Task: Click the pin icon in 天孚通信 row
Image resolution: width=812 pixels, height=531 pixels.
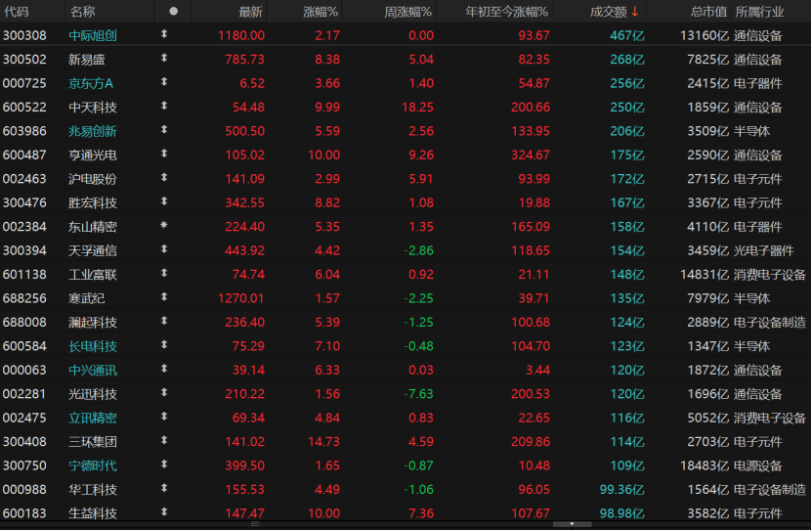Action: click(x=164, y=249)
